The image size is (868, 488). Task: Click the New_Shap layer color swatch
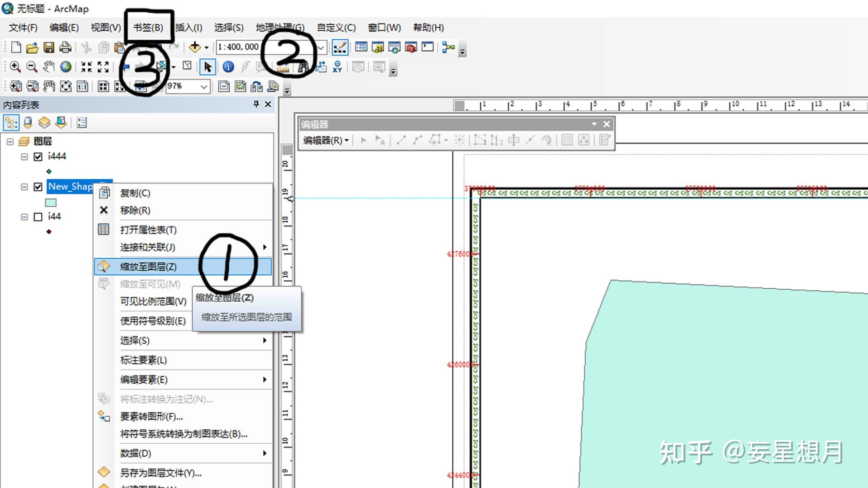point(51,202)
